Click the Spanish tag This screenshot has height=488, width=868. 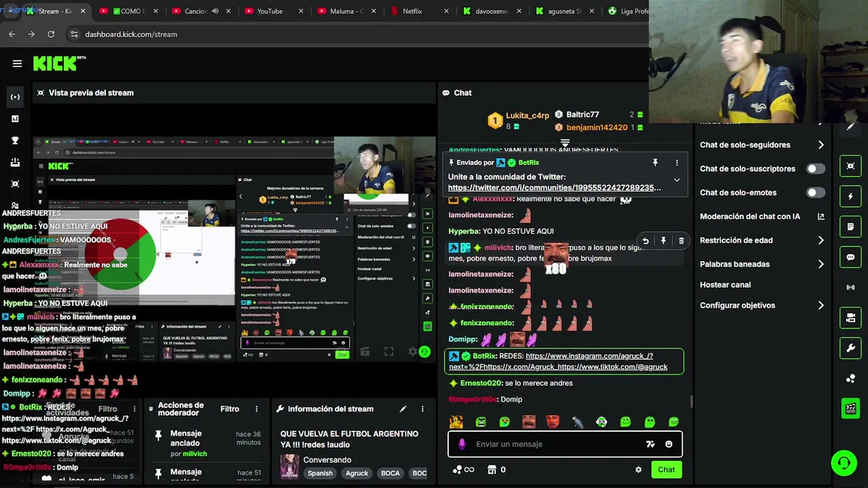pos(320,473)
